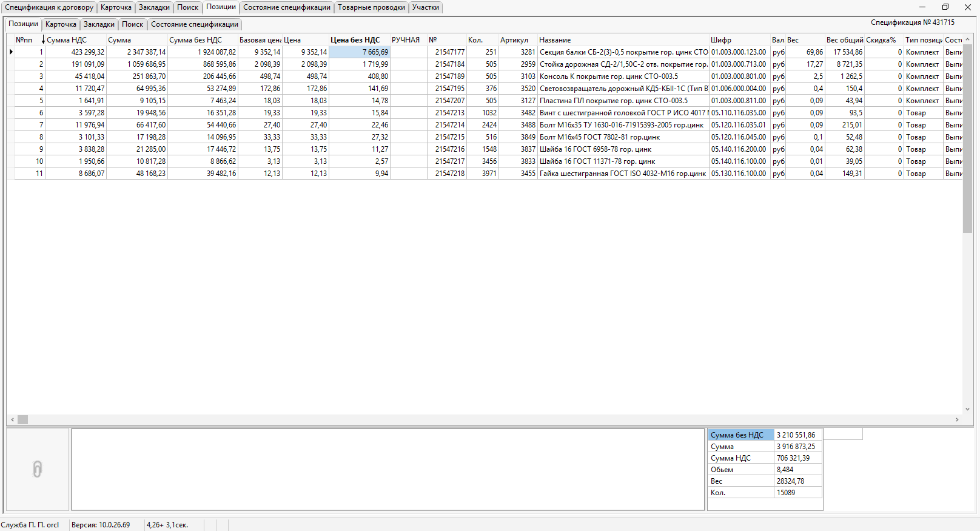The image size is (980, 531).
Task: Click the № value 21547184
Action: click(447, 64)
